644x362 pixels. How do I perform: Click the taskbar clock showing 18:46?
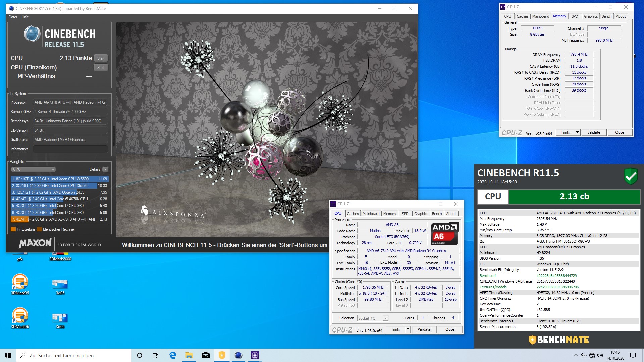(615, 355)
